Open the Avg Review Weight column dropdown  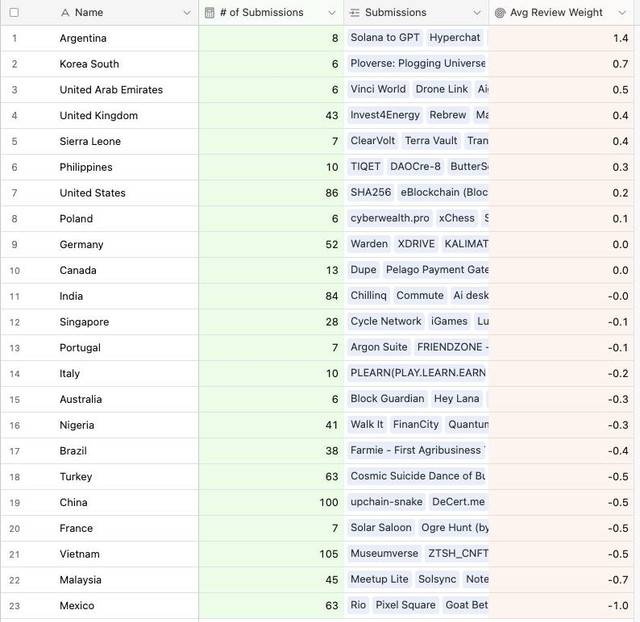(x=622, y=13)
